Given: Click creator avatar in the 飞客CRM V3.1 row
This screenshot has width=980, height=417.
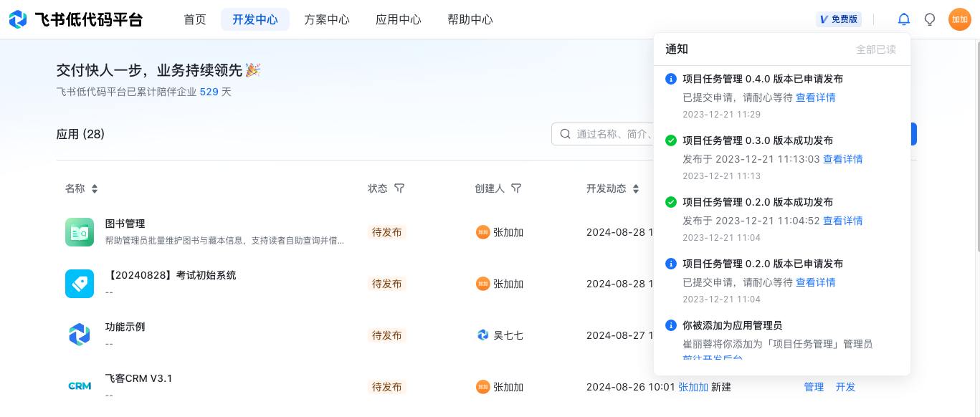Looking at the screenshot, I should coord(483,387).
